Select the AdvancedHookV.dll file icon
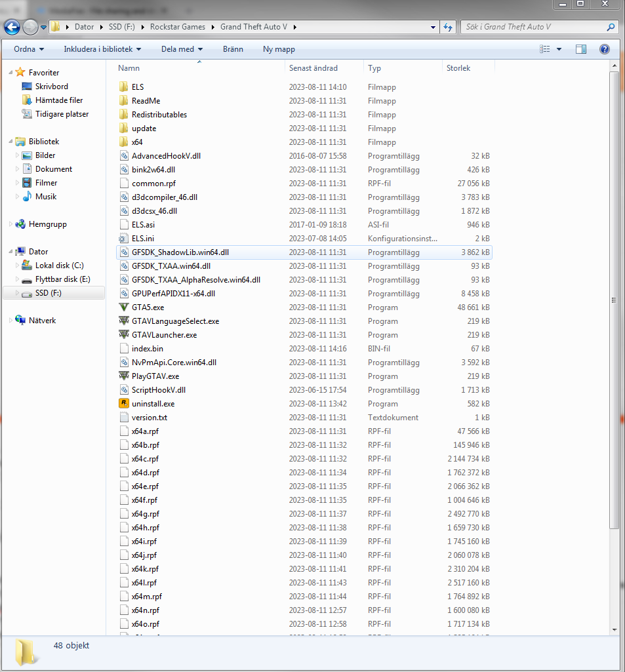The height and width of the screenshot is (672, 625). pos(124,155)
